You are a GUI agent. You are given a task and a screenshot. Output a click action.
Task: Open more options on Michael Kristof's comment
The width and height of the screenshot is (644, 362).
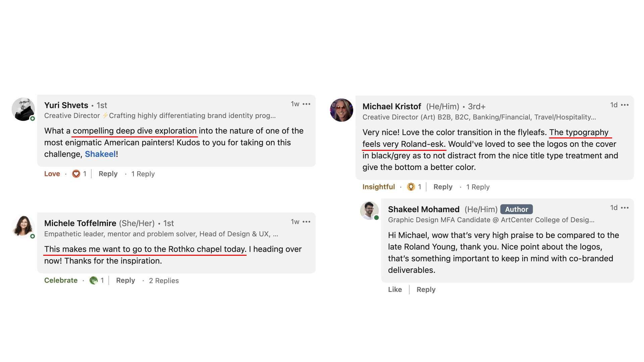625,105
